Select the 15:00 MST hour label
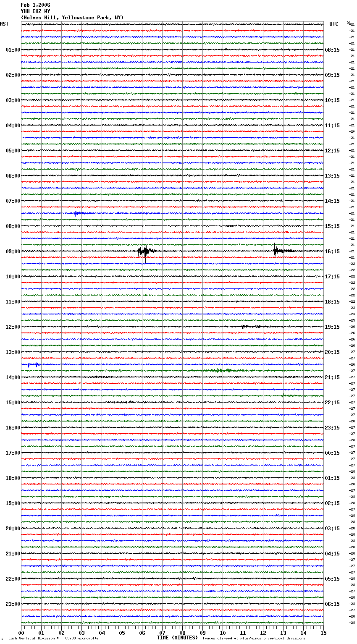Viewport: 357px width, 644px height. [x=13, y=403]
